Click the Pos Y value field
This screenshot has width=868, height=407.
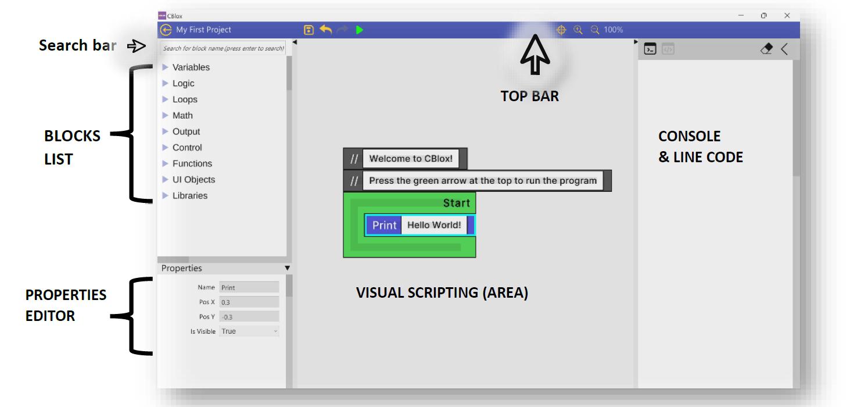click(249, 316)
